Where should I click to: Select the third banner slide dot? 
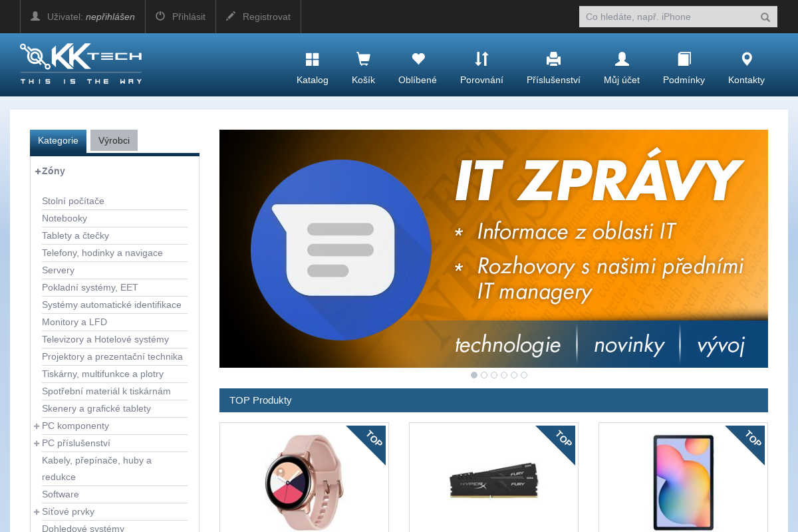coord(494,375)
